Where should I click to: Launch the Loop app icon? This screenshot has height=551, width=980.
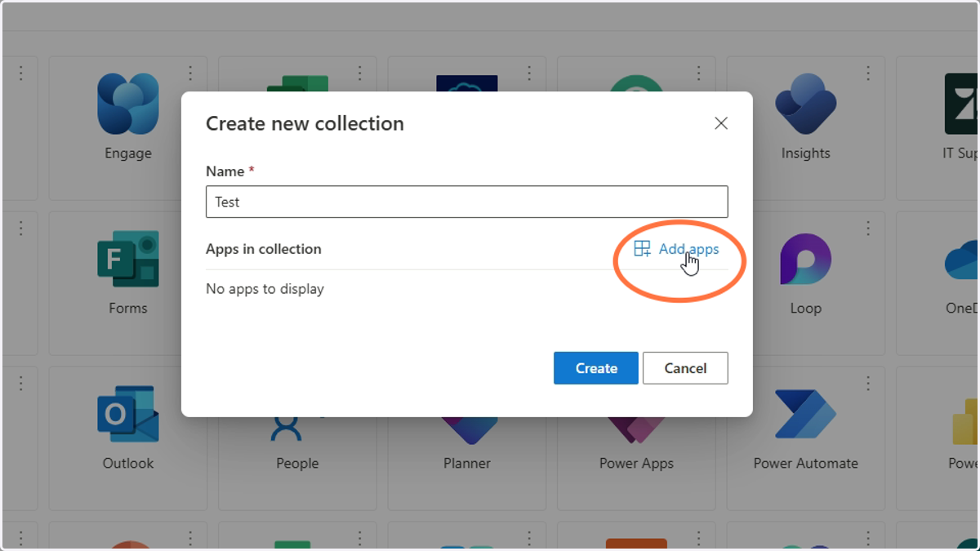pos(805,259)
